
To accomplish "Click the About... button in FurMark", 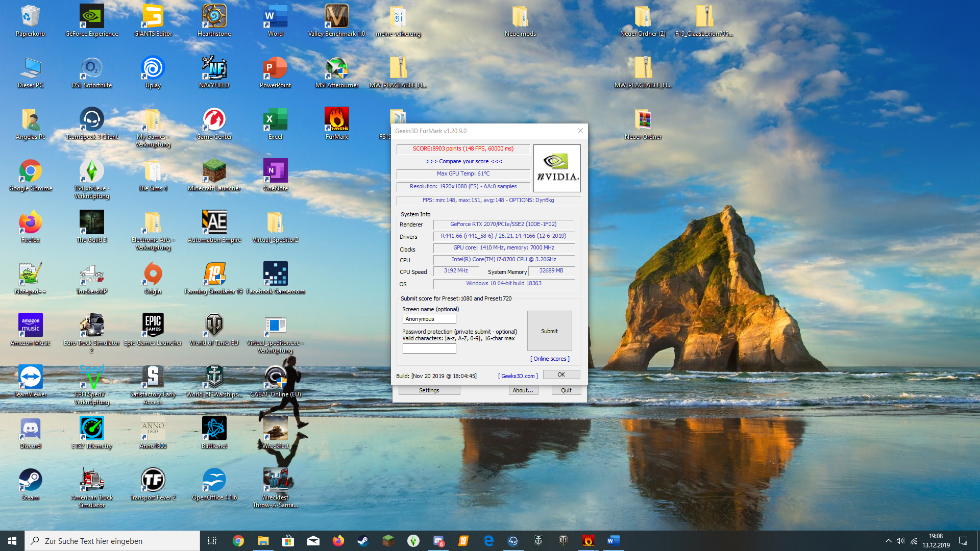I will pyautogui.click(x=523, y=390).
